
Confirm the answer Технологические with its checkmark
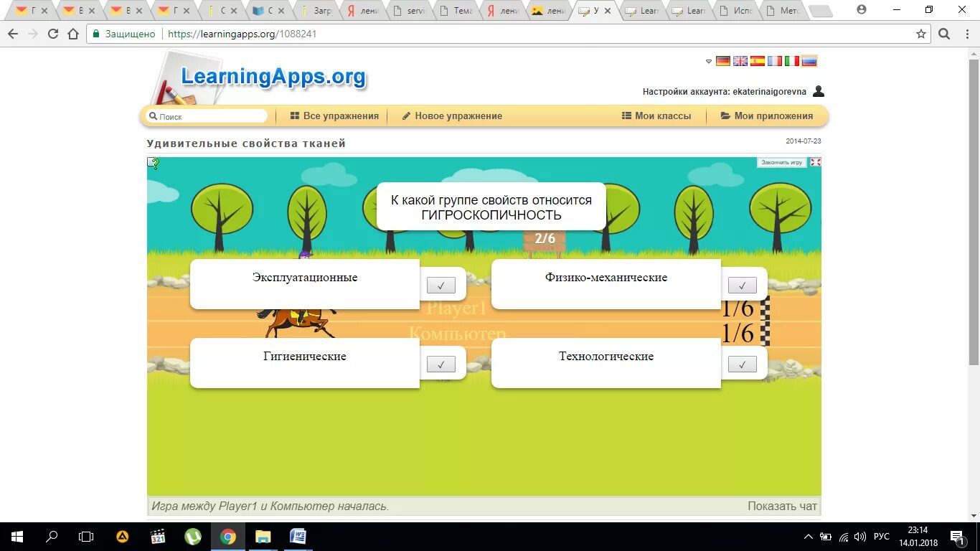(742, 364)
